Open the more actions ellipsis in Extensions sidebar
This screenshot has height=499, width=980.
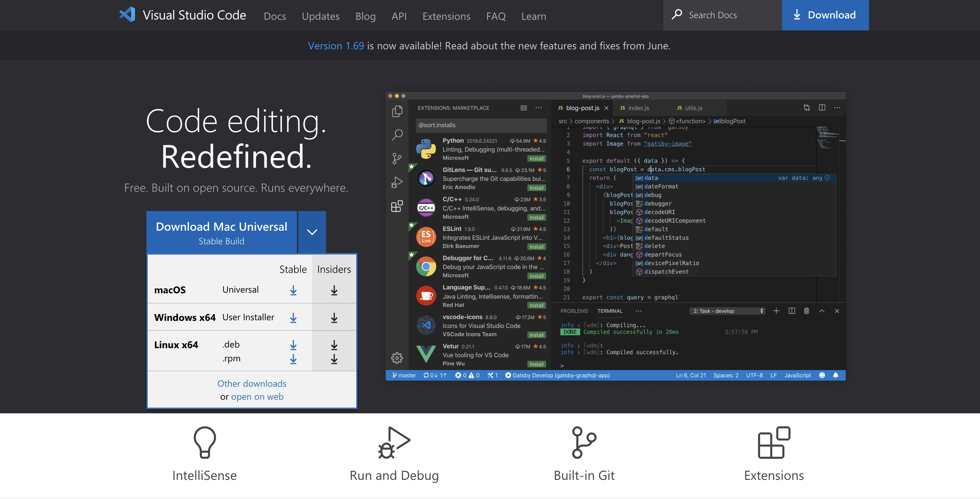538,108
